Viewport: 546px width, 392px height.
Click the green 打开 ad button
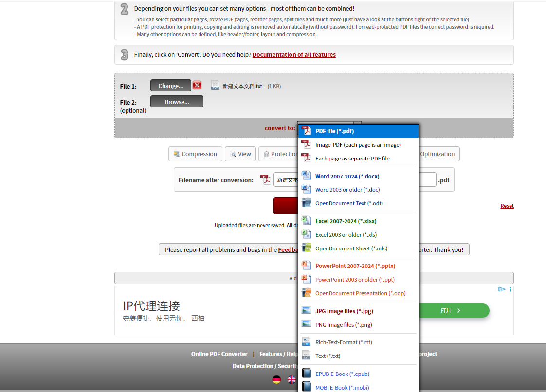click(x=450, y=310)
